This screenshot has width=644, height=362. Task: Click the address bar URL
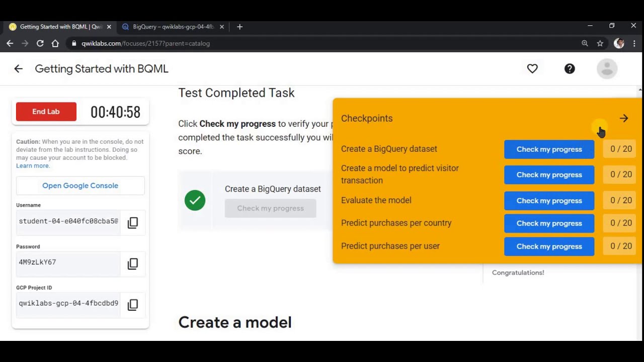coord(145,44)
